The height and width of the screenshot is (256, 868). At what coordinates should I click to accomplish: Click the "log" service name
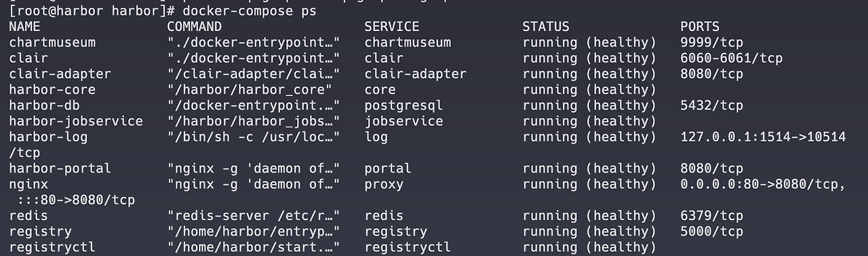pyautogui.click(x=376, y=137)
